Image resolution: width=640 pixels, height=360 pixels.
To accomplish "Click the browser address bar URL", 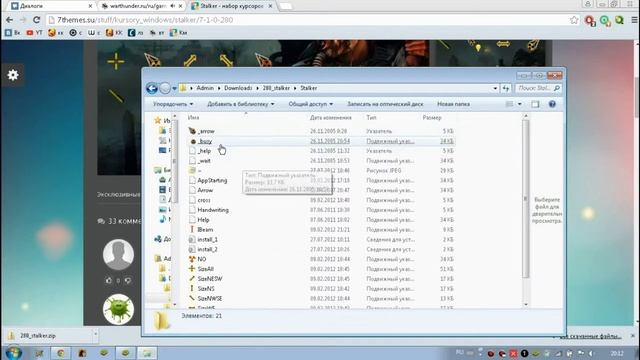I will tap(145, 20).
